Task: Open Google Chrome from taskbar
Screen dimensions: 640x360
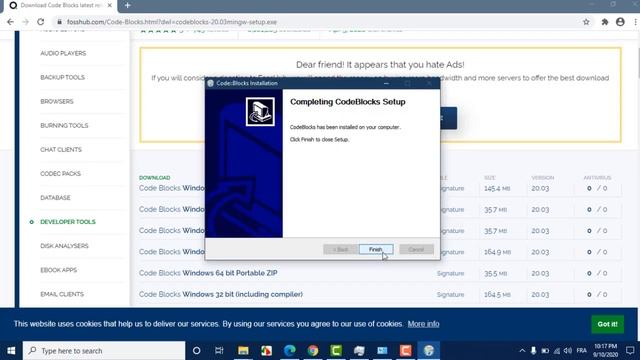Action: point(313,351)
